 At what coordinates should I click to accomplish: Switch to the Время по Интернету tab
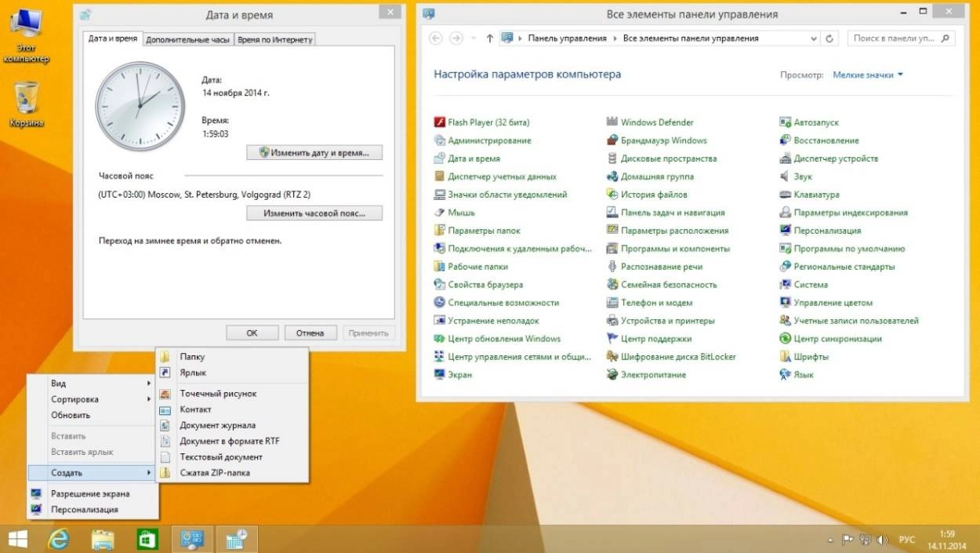tap(274, 39)
